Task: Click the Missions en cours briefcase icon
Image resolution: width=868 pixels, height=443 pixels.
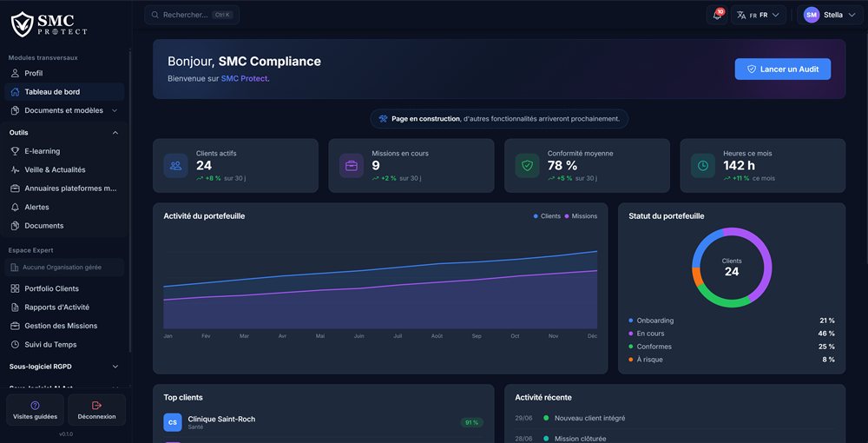Action: click(x=352, y=166)
